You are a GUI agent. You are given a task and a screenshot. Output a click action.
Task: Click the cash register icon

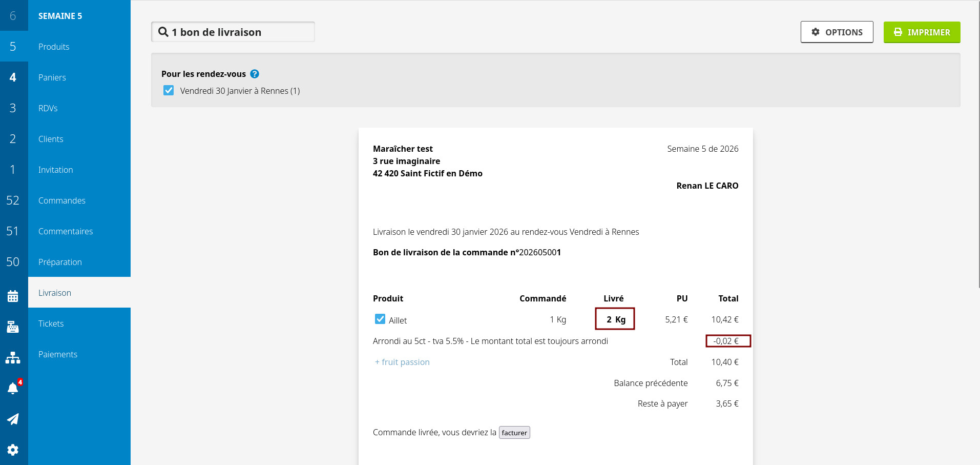(13, 327)
